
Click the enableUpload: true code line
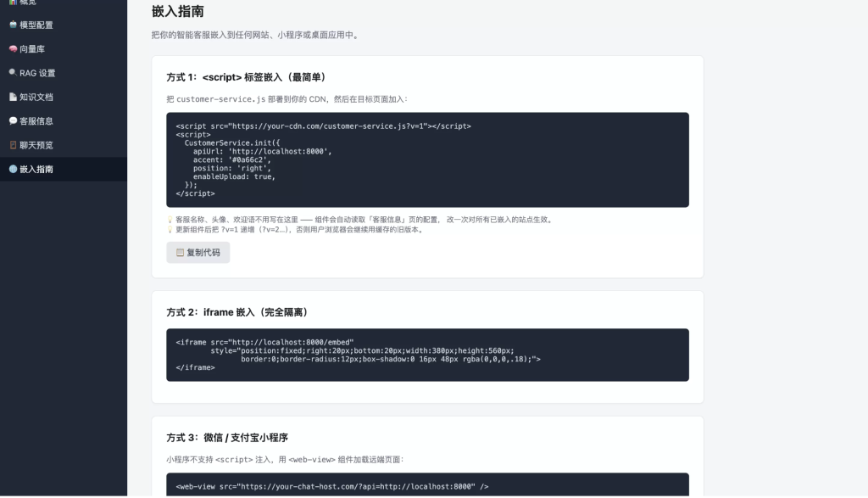[x=234, y=176]
